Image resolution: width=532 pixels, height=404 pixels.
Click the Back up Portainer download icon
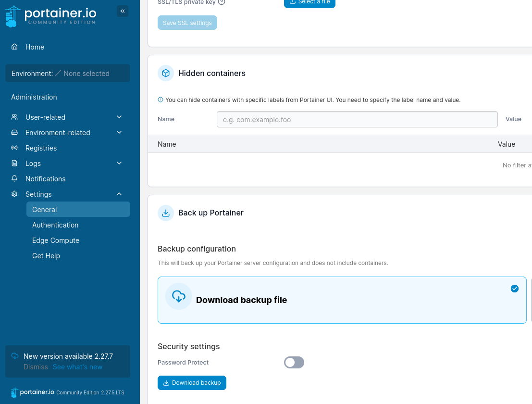pyautogui.click(x=166, y=213)
